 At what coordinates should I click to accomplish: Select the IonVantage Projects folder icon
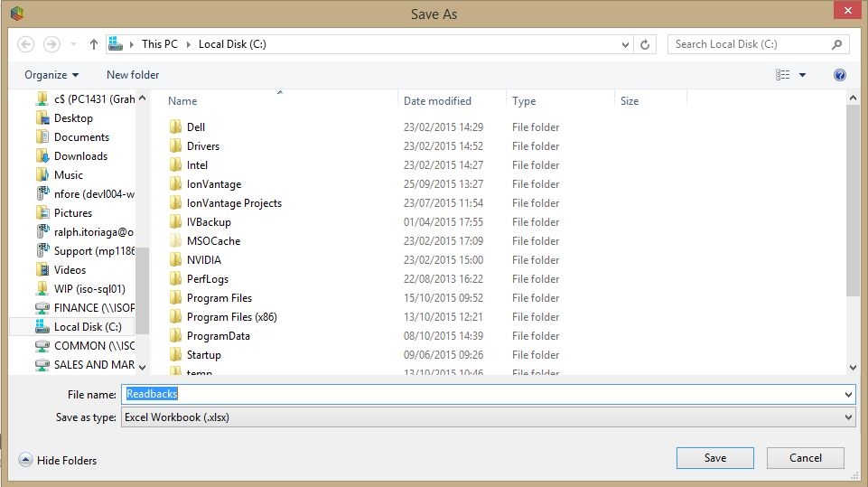point(176,203)
